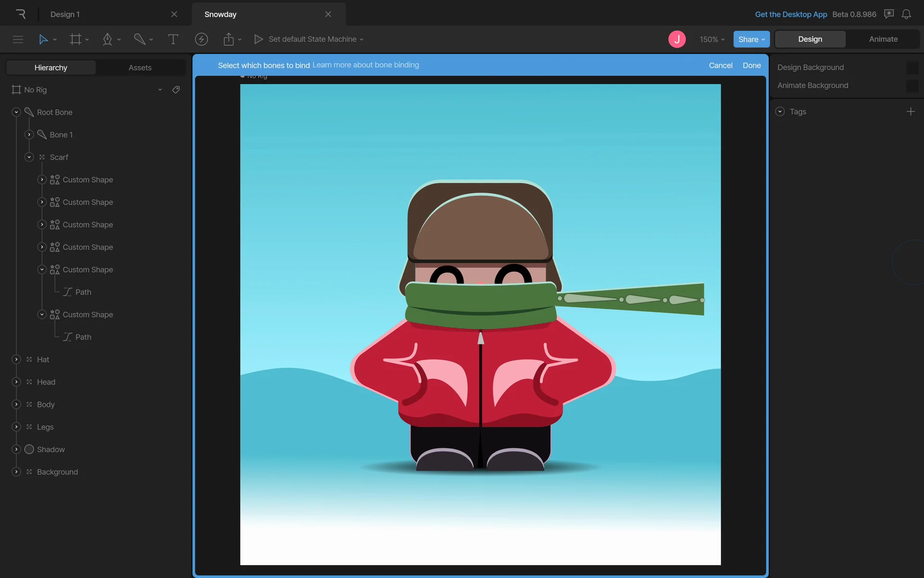This screenshot has width=924, height=578.
Task: Select the Text tool
Action: [173, 39]
